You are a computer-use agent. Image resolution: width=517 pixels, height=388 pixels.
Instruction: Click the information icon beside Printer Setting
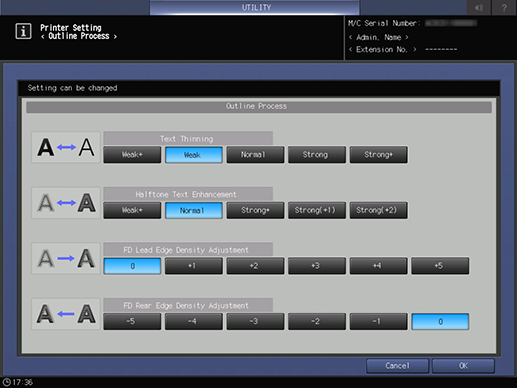coord(23,31)
